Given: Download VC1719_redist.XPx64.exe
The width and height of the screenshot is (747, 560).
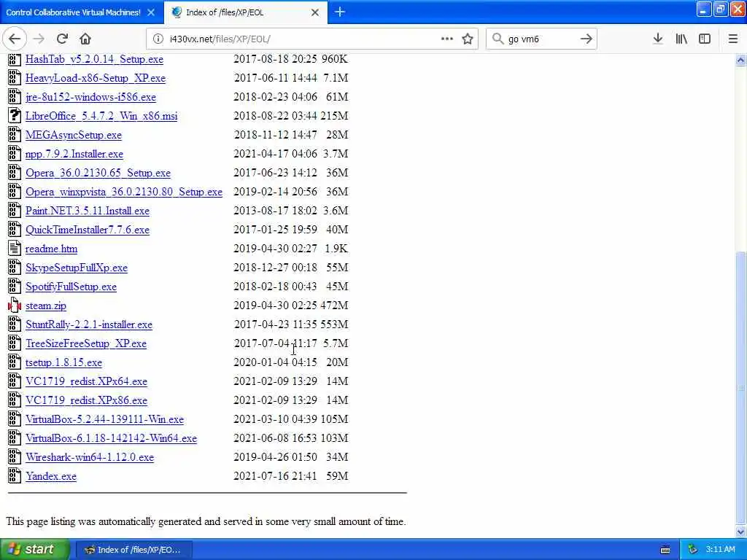Looking at the screenshot, I should click(x=86, y=381).
